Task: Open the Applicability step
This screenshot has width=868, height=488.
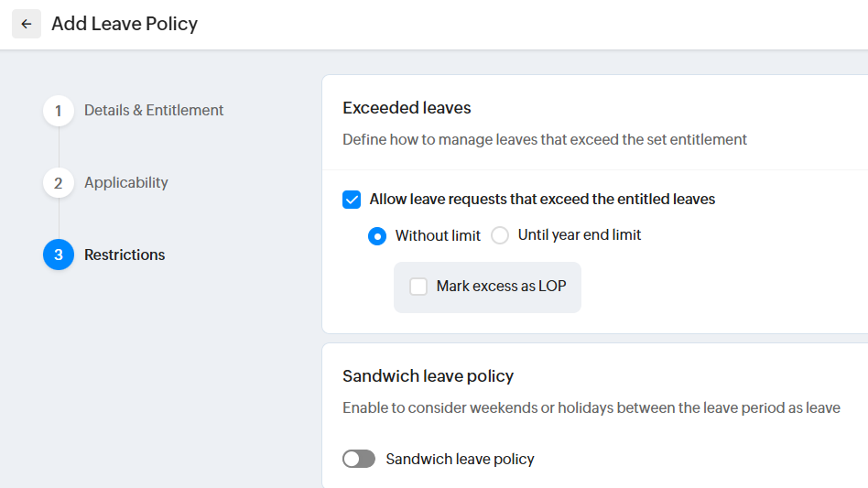Action: click(x=126, y=182)
